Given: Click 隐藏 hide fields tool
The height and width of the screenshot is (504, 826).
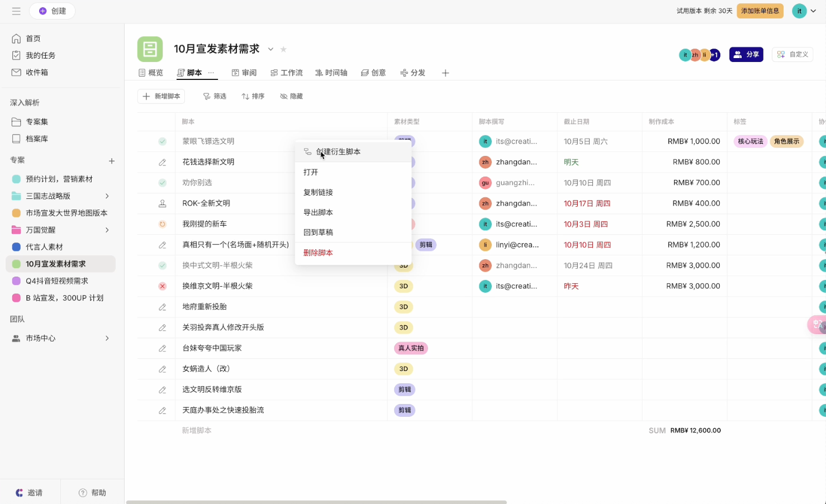Looking at the screenshot, I should click(x=291, y=97).
